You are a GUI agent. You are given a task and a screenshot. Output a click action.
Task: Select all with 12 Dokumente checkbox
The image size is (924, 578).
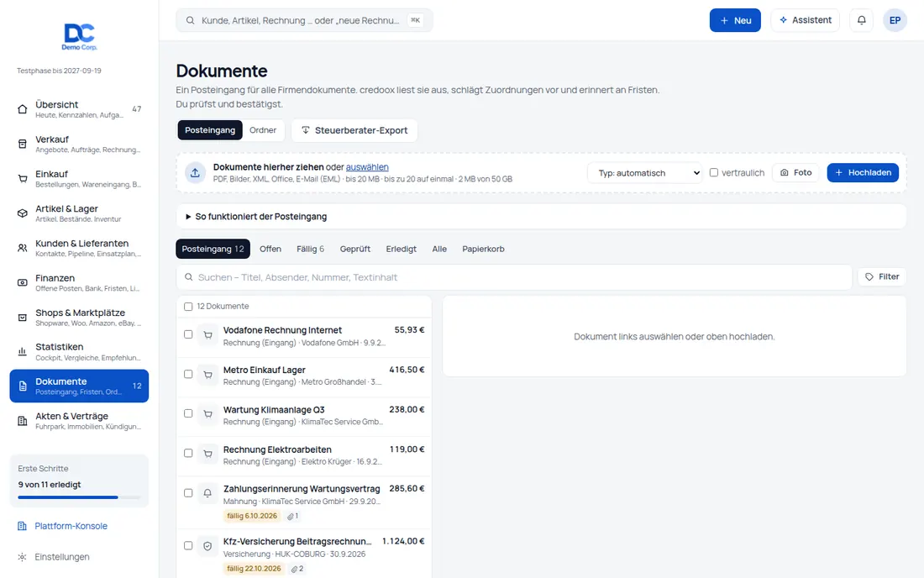coord(188,307)
